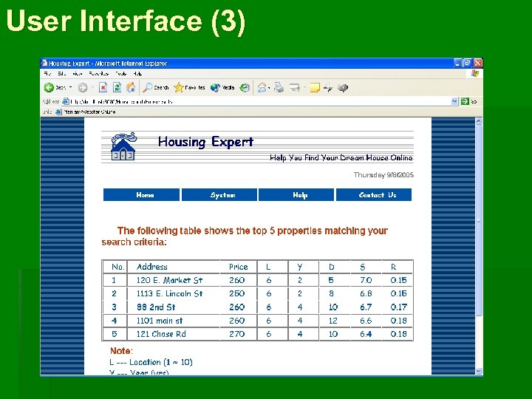Select address 121 Chase Rd
532x399 pixels.
point(161,334)
